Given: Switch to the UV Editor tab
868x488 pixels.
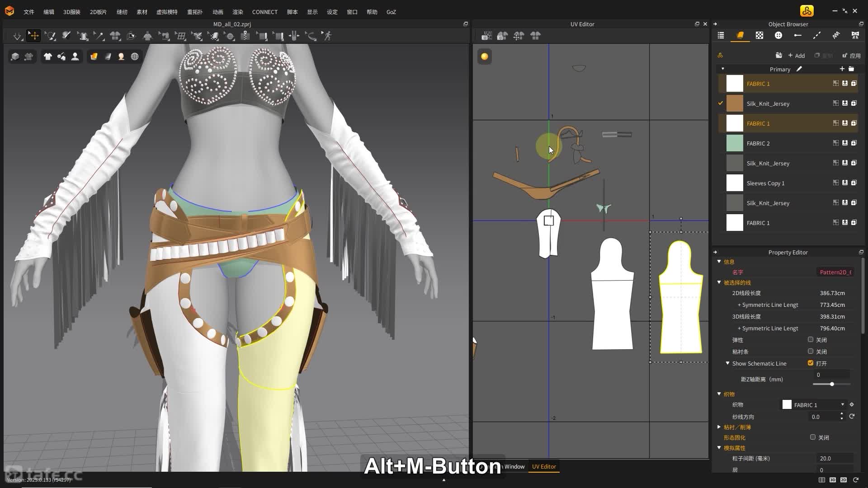Looking at the screenshot, I should [x=544, y=467].
